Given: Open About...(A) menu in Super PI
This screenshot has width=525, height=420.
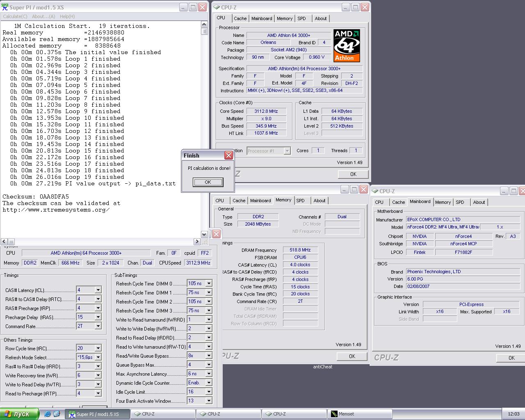Looking at the screenshot, I should [x=43, y=16].
